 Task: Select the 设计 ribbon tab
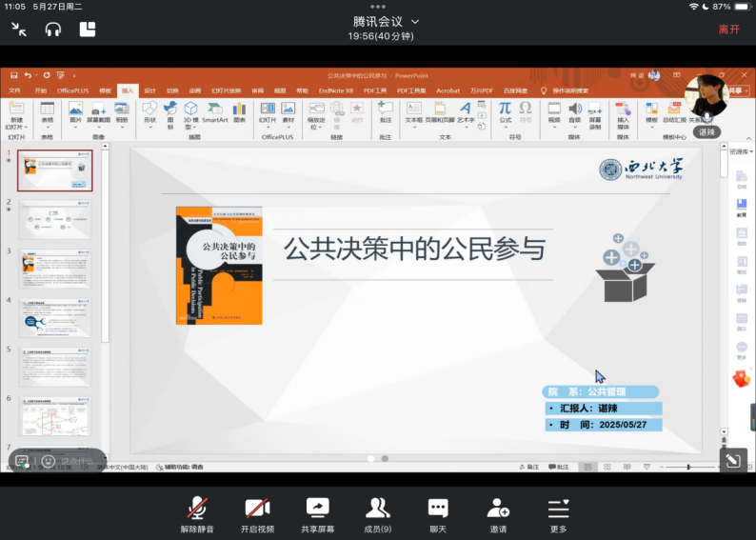[151, 90]
